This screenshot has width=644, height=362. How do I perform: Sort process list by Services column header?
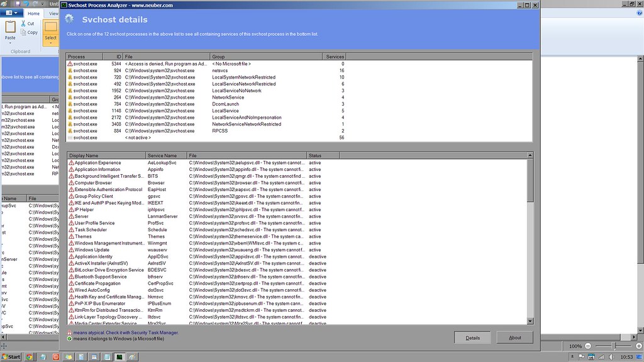pyautogui.click(x=334, y=57)
